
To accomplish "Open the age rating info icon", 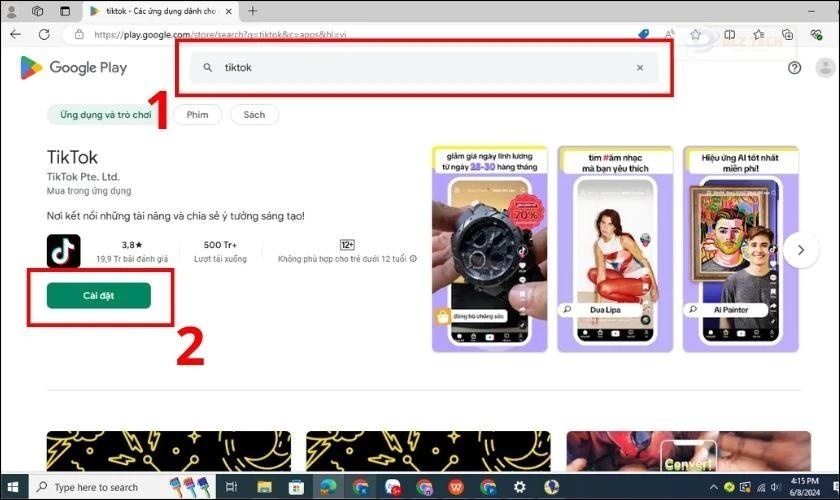I will click(x=413, y=259).
